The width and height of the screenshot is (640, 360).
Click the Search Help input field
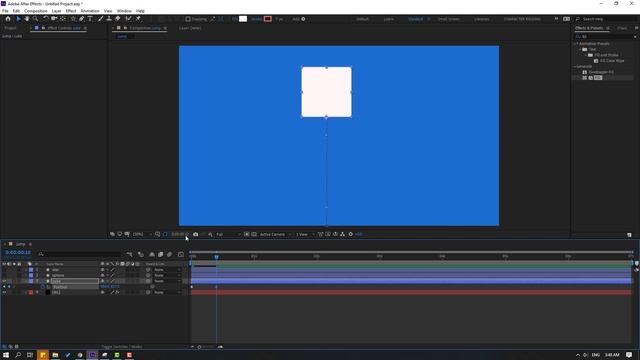[606, 19]
